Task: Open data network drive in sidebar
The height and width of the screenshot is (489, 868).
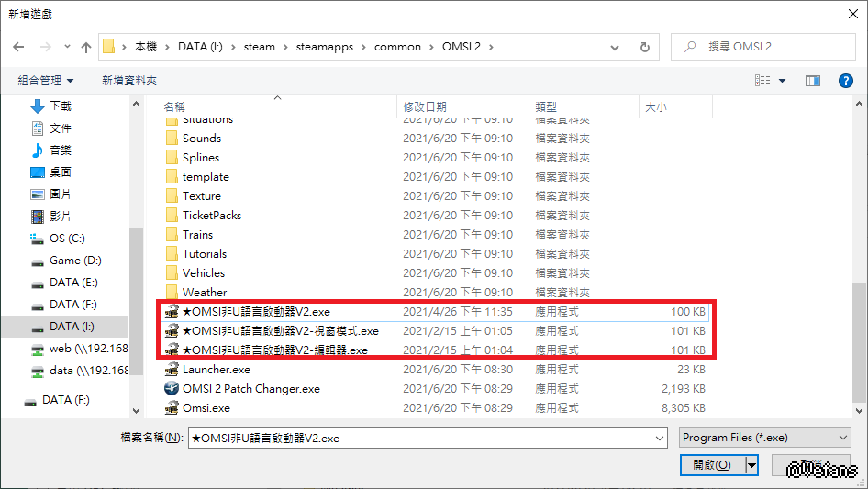Action: pos(89,371)
